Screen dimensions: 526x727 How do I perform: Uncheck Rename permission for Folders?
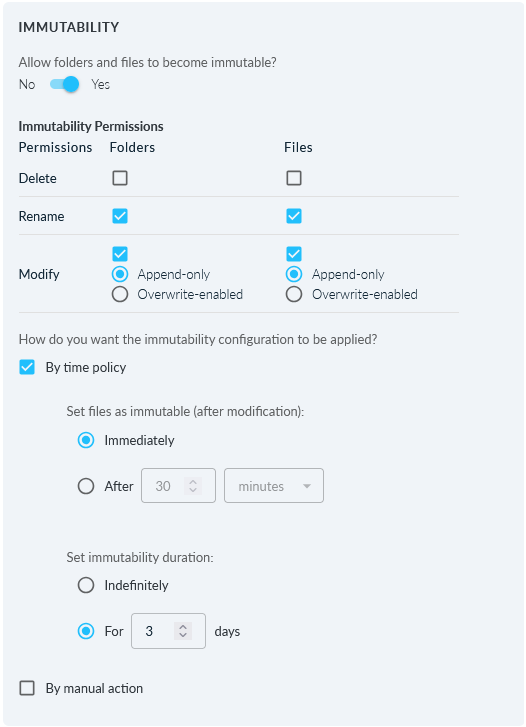(x=120, y=216)
